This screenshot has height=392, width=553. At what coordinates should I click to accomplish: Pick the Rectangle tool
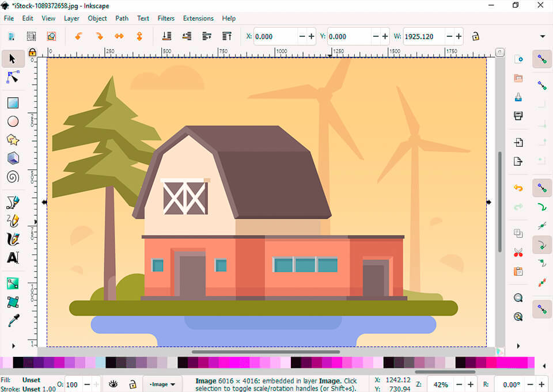coord(13,103)
